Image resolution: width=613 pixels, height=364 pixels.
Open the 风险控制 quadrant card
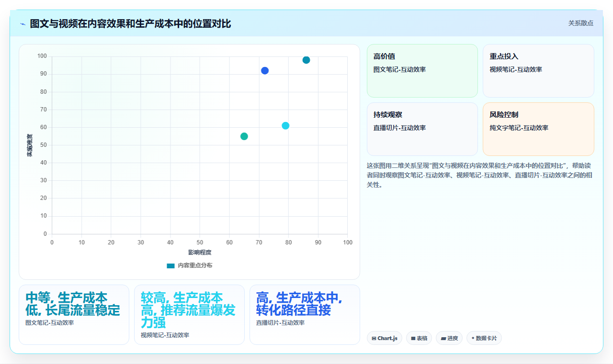(x=538, y=129)
